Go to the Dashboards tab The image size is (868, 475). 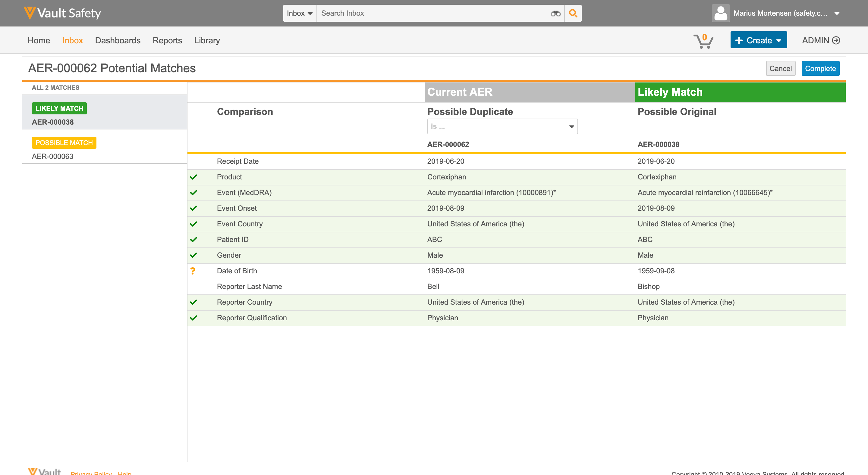pyautogui.click(x=118, y=40)
